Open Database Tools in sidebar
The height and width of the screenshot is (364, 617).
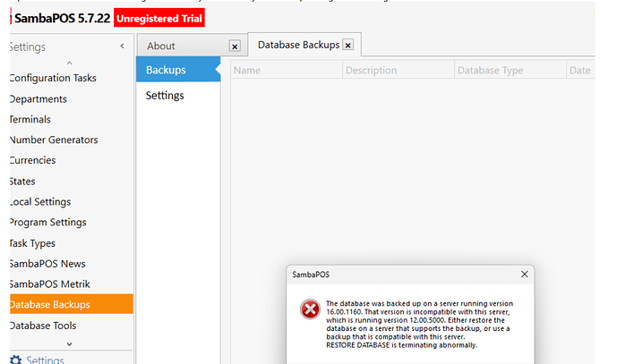pos(45,326)
